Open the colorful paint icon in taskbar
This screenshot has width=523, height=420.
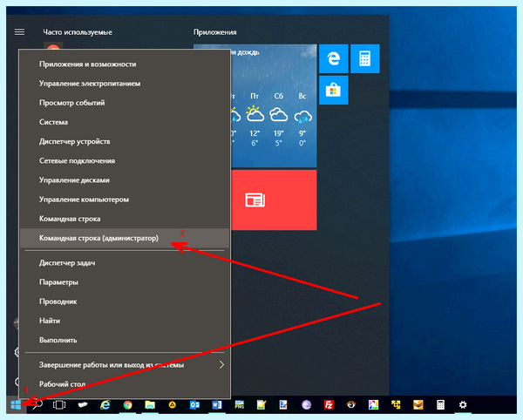point(373,404)
